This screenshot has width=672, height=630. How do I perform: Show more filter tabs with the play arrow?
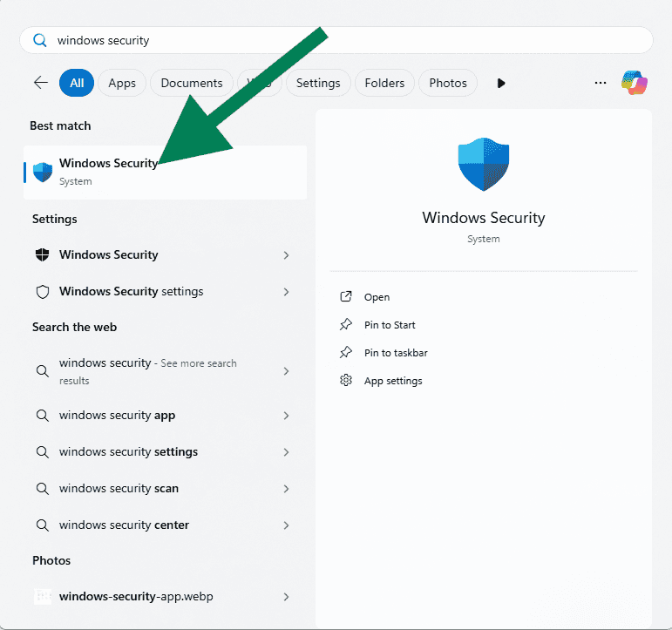pyautogui.click(x=501, y=83)
